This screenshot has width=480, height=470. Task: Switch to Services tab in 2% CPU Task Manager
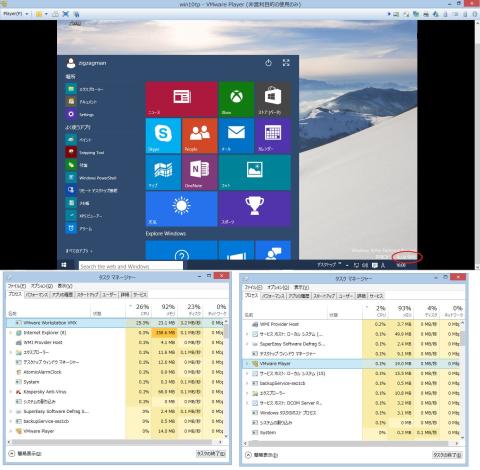pyautogui.click(x=376, y=296)
